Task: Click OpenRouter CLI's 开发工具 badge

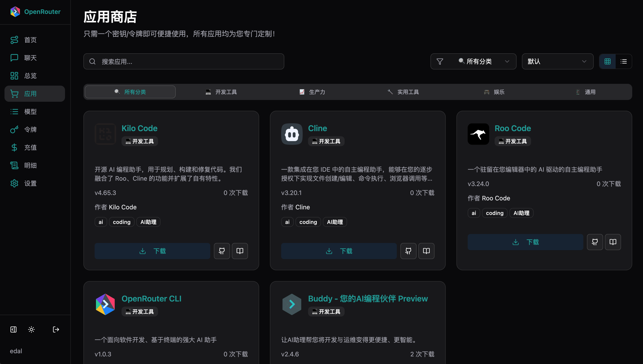Action: (139, 312)
